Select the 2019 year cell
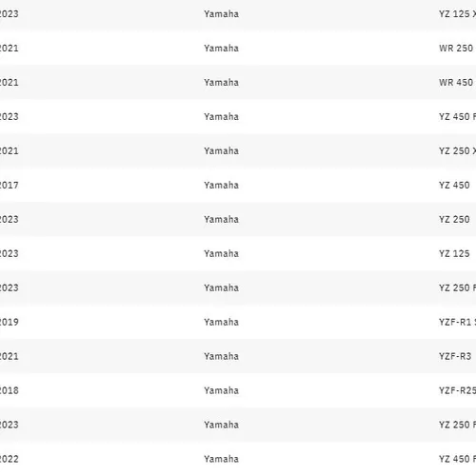 pos(10,322)
